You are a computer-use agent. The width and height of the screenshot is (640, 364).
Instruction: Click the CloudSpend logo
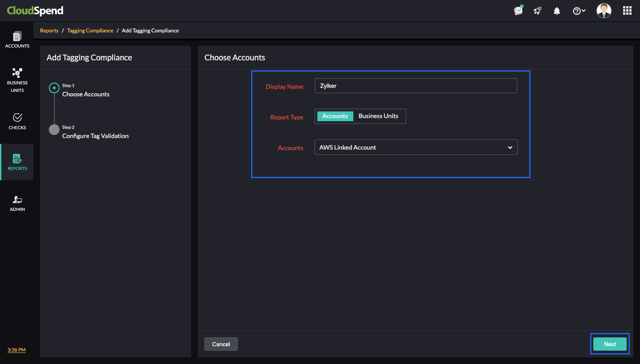click(x=35, y=10)
